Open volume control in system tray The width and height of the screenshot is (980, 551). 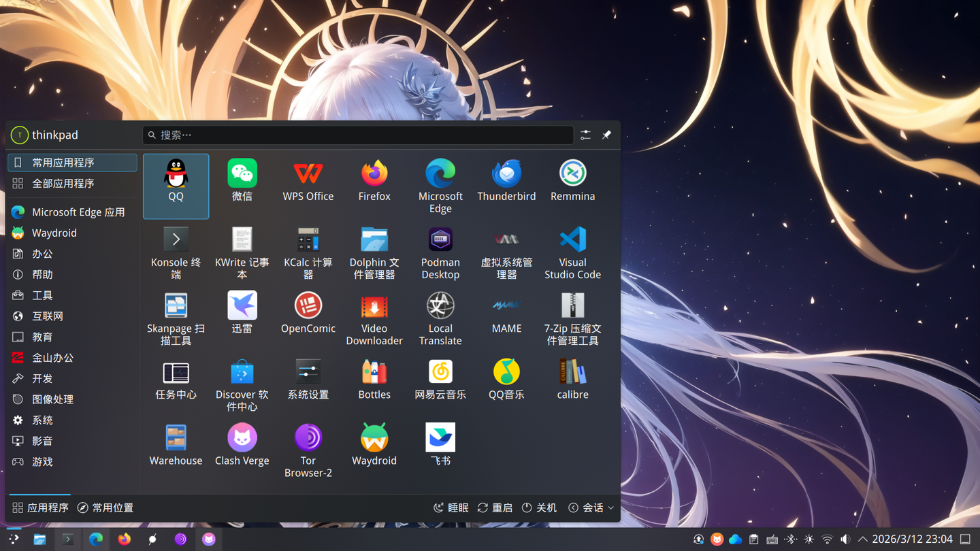[x=845, y=539]
